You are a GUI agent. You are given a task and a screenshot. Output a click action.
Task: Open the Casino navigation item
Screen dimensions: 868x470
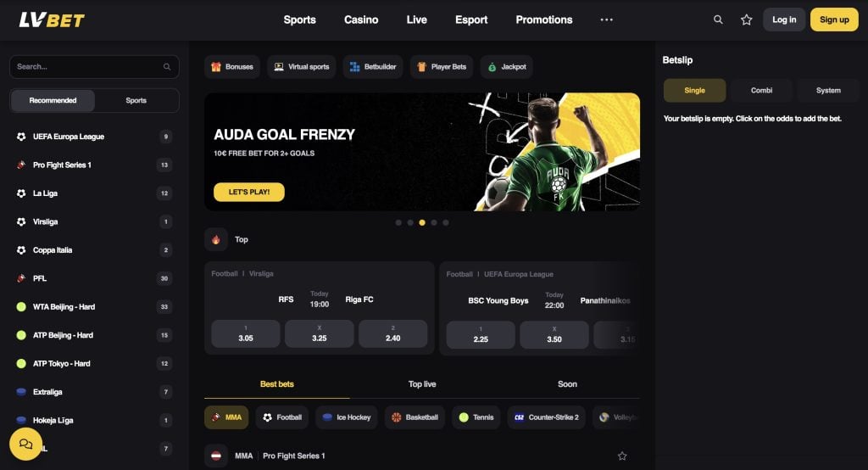point(361,20)
